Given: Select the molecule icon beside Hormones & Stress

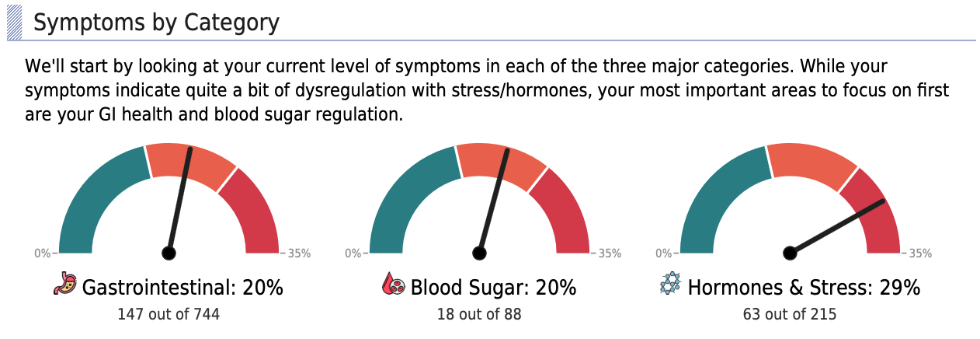Looking at the screenshot, I should [669, 285].
